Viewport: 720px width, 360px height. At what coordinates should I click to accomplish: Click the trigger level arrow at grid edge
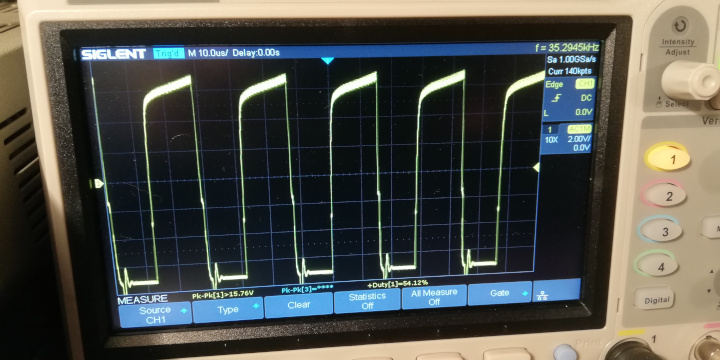pos(536,168)
